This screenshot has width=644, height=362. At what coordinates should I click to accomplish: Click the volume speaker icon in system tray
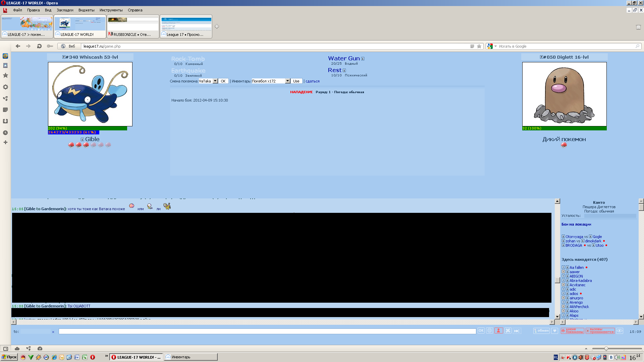click(x=617, y=357)
